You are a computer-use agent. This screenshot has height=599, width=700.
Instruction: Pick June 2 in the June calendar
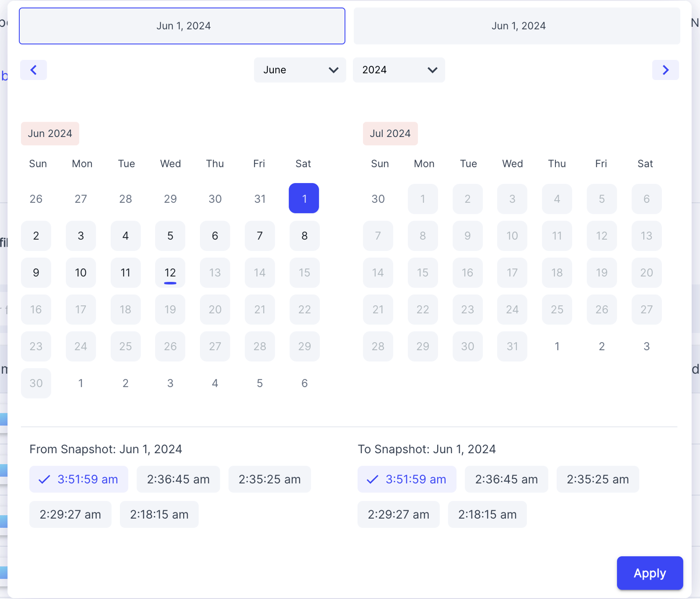[36, 236]
